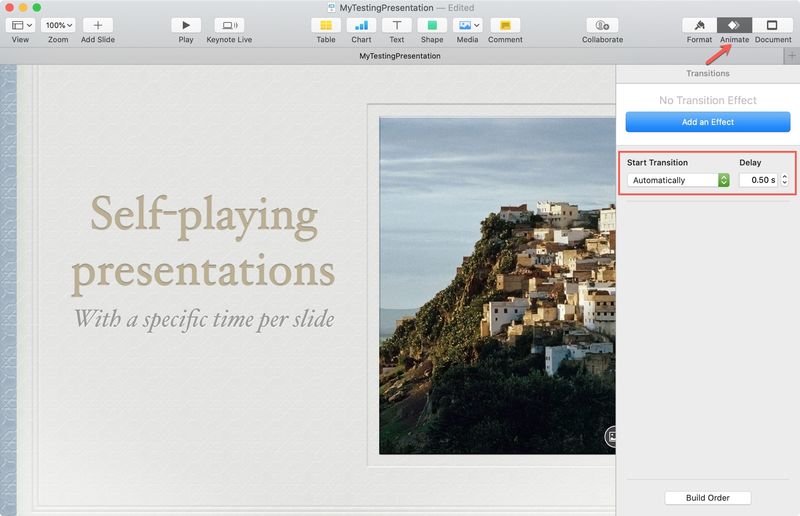Toggle the Animate inspector
Viewport: 800px width, 516px height.
coord(734,25)
